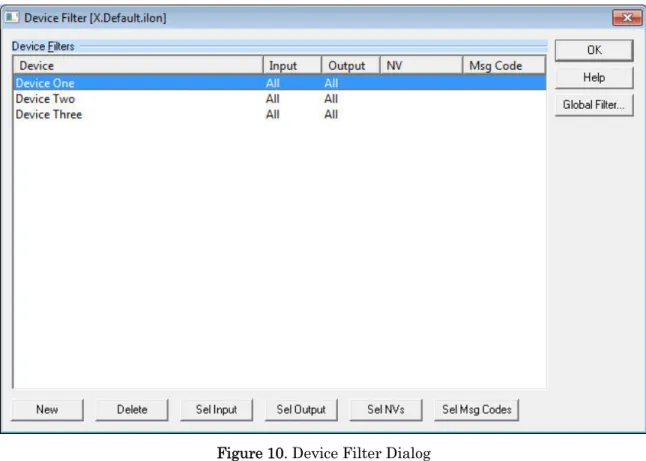Close the Device Filter dialog window
Image resolution: width=646 pixels, height=461 pixels.
point(627,18)
